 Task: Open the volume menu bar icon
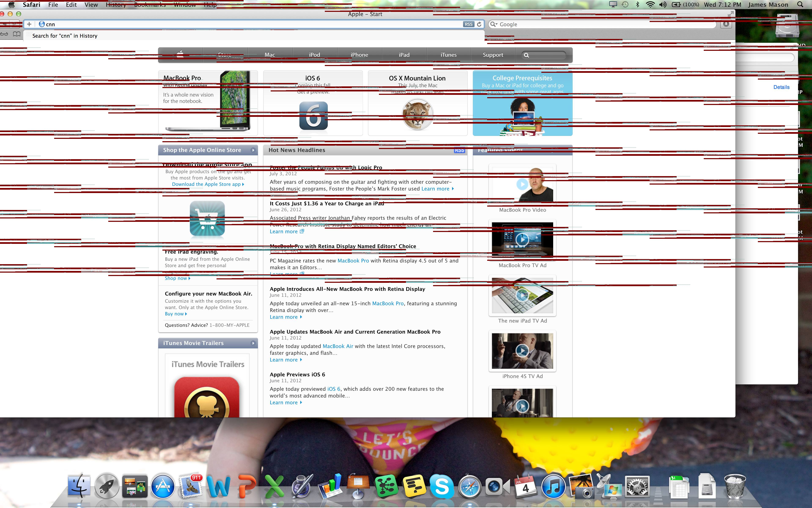pos(663,5)
